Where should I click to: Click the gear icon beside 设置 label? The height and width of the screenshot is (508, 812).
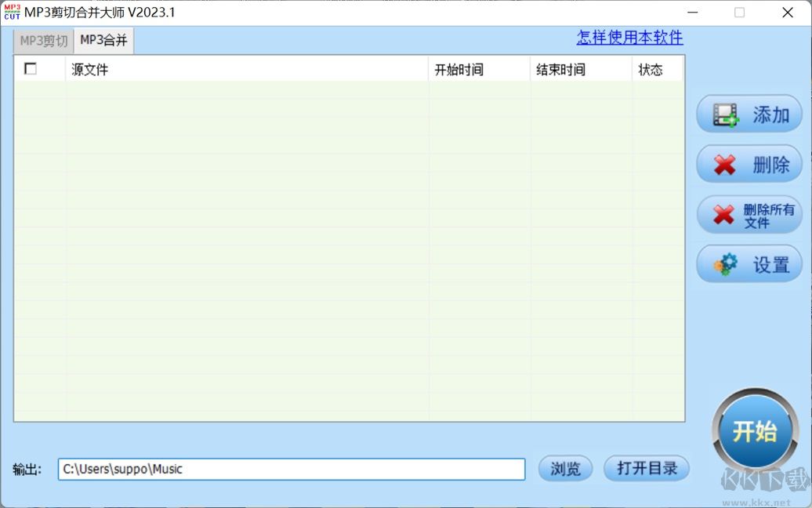[x=727, y=264]
